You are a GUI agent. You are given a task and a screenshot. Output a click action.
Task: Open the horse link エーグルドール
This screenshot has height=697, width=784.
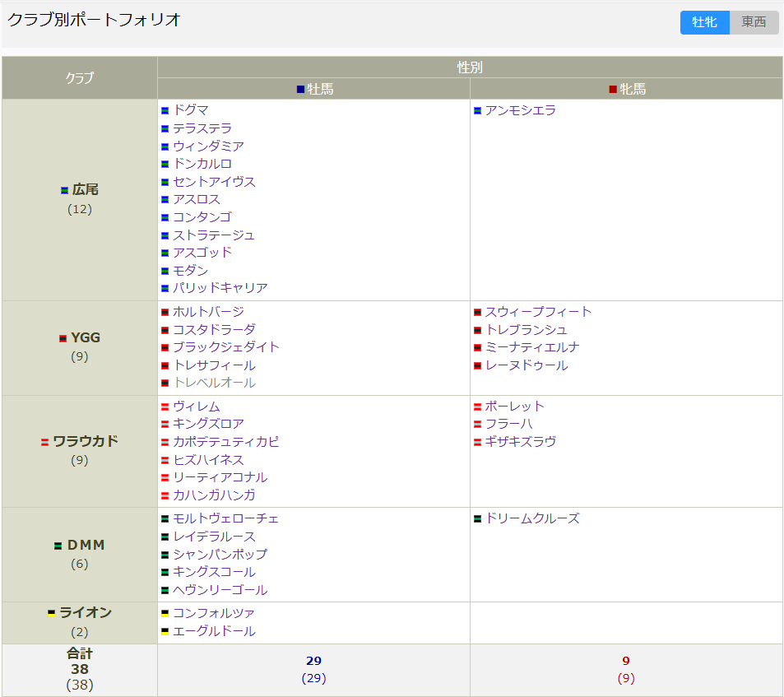click(x=214, y=631)
